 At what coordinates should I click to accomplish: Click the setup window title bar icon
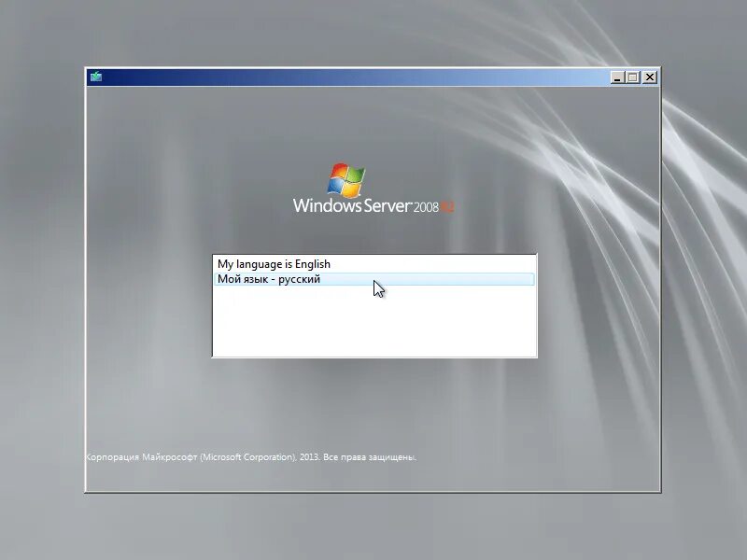tap(96, 77)
